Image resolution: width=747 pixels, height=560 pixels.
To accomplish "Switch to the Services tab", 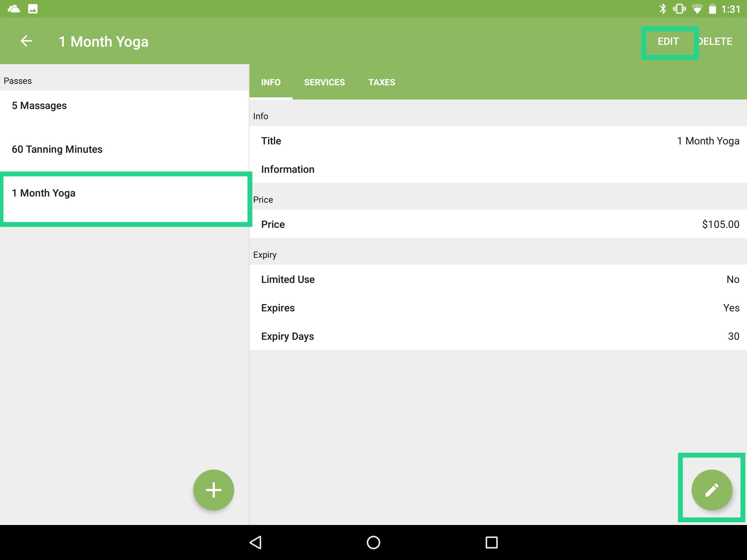I will point(324,82).
